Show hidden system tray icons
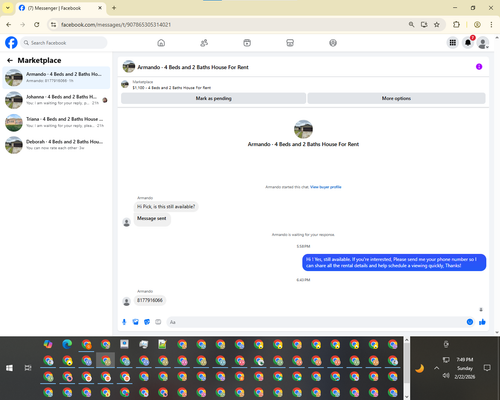Screen dimensions: 500x400 pos(437,368)
